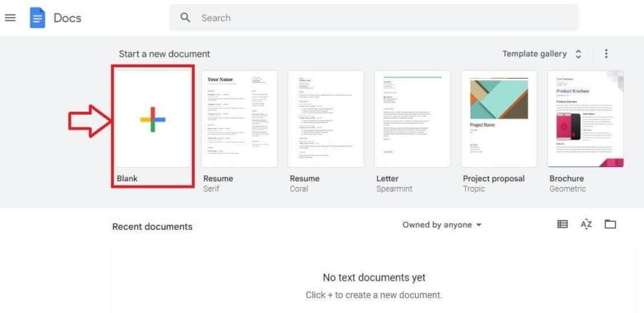
Task: Open the Owned by anyone dropdown
Action: click(441, 225)
